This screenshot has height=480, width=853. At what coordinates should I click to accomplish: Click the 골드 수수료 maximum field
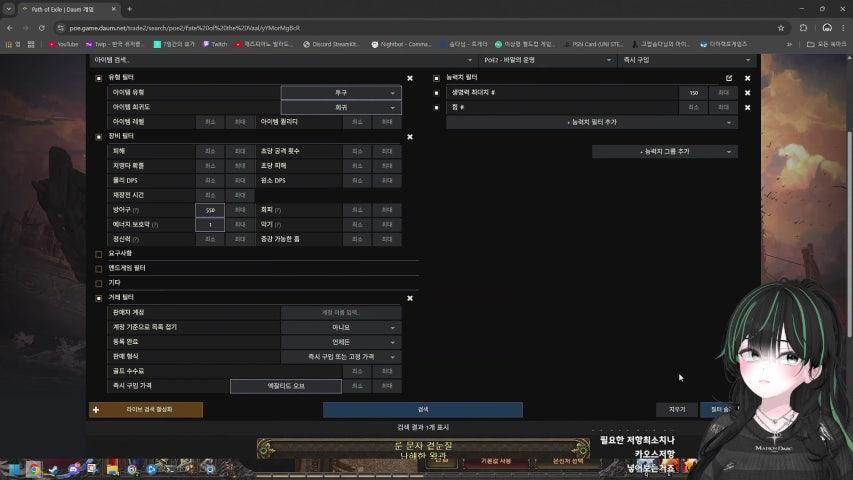387,372
